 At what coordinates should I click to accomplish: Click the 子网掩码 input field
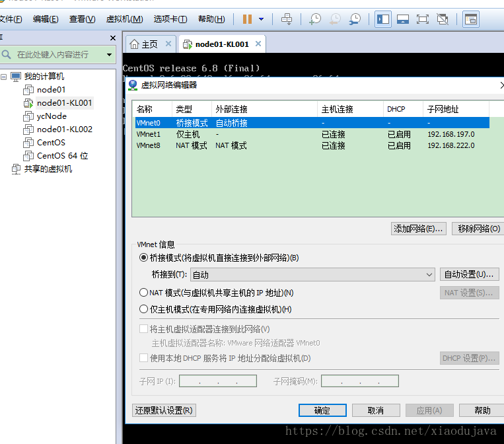pyautogui.click(x=360, y=381)
